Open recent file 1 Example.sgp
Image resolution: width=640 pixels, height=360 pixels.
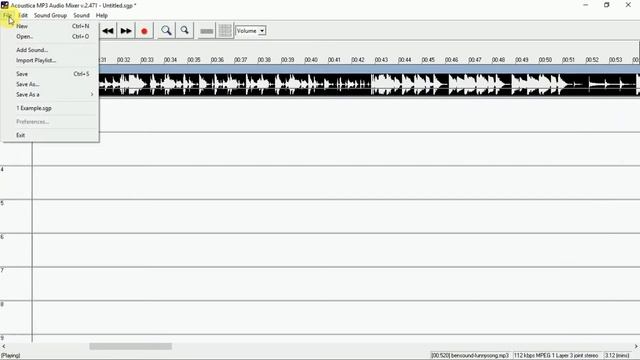pos(50,108)
